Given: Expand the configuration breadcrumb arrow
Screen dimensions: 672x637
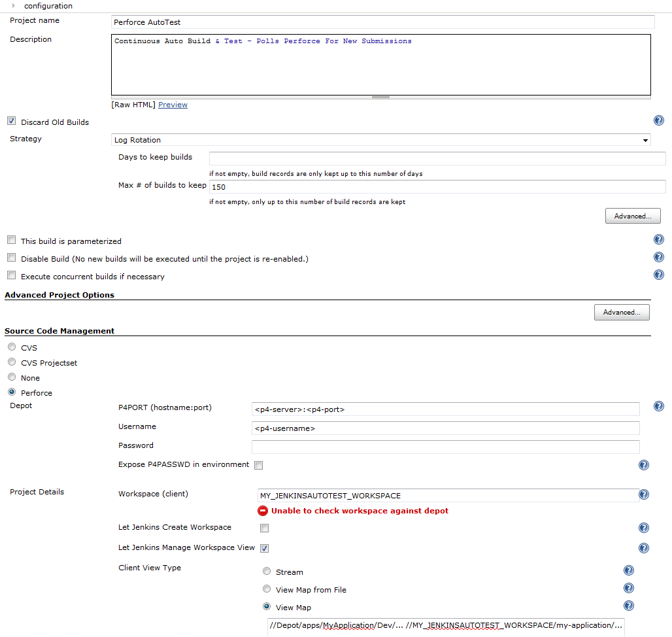Looking at the screenshot, I should [14, 6].
